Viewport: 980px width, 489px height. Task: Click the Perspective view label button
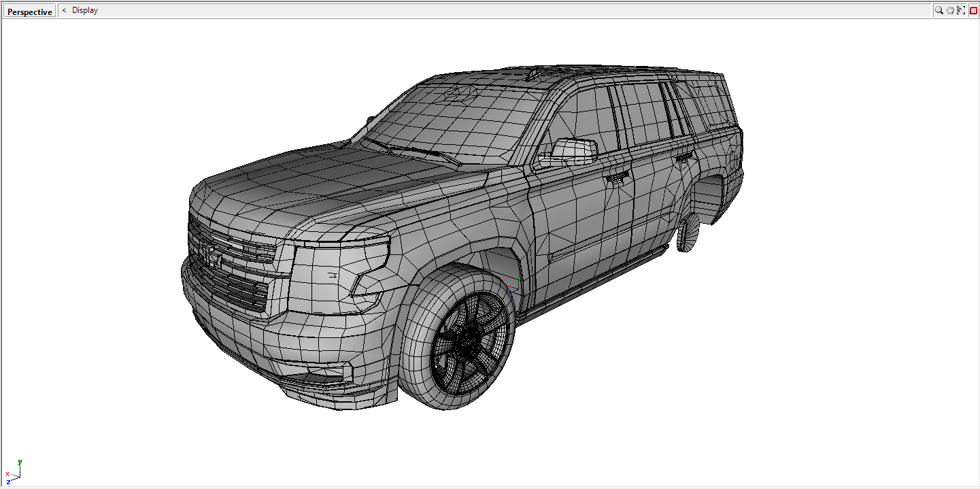(x=29, y=12)
